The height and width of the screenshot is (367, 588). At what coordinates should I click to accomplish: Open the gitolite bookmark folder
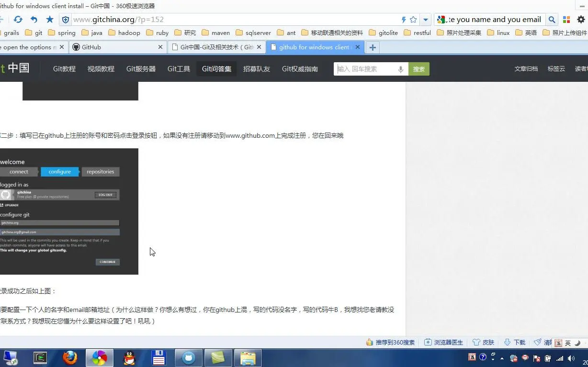[384, 33]
